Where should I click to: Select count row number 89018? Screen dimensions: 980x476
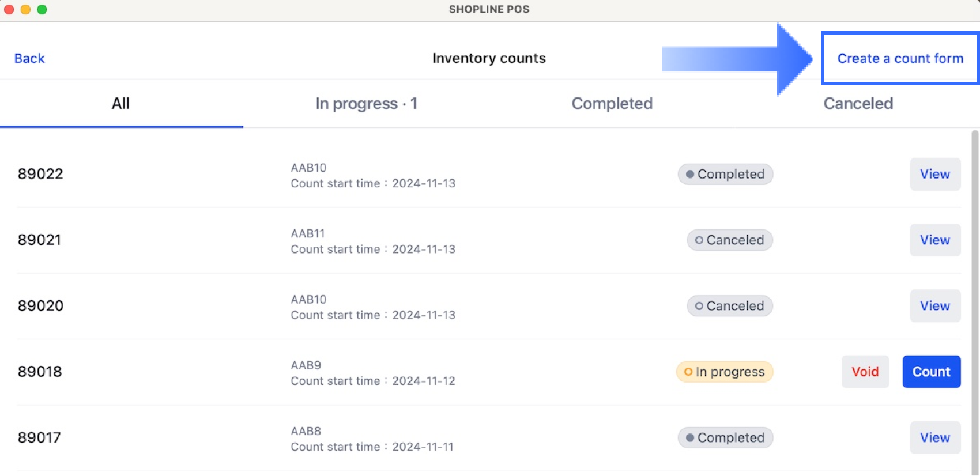click(x=40, y=372)
